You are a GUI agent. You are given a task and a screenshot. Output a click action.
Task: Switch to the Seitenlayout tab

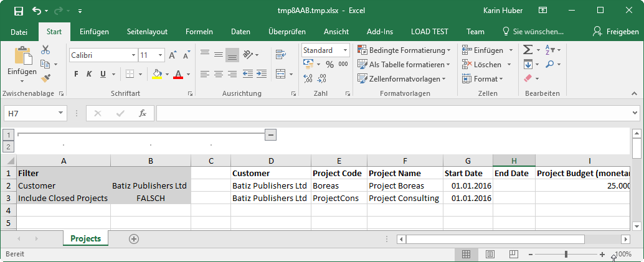[147, 32]
